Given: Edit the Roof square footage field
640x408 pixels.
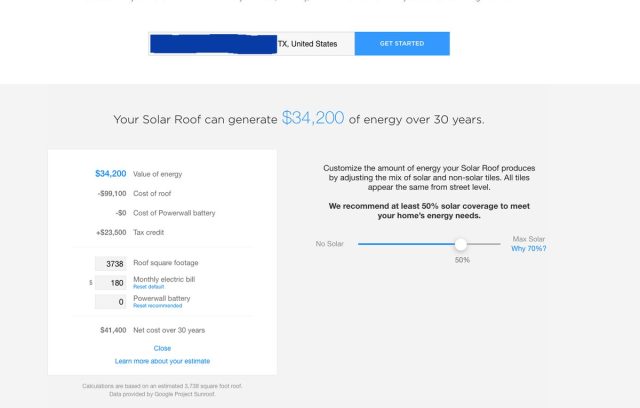Looking at the screenshot, I should click(111, 264).
